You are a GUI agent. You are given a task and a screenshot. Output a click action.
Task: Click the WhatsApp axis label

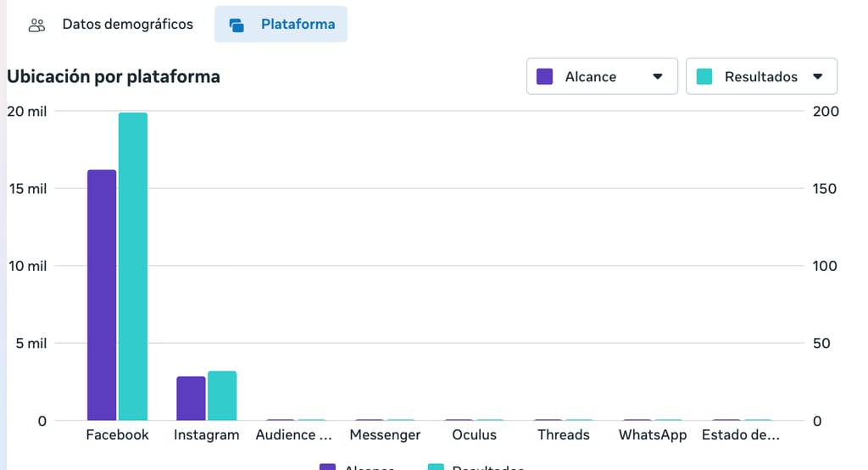click(652, 434)
